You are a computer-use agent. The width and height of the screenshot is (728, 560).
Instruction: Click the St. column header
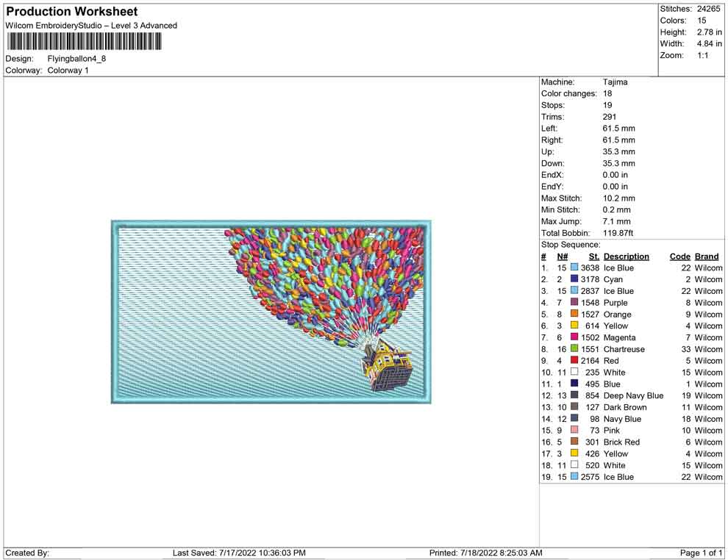click(x=594, y=256)
